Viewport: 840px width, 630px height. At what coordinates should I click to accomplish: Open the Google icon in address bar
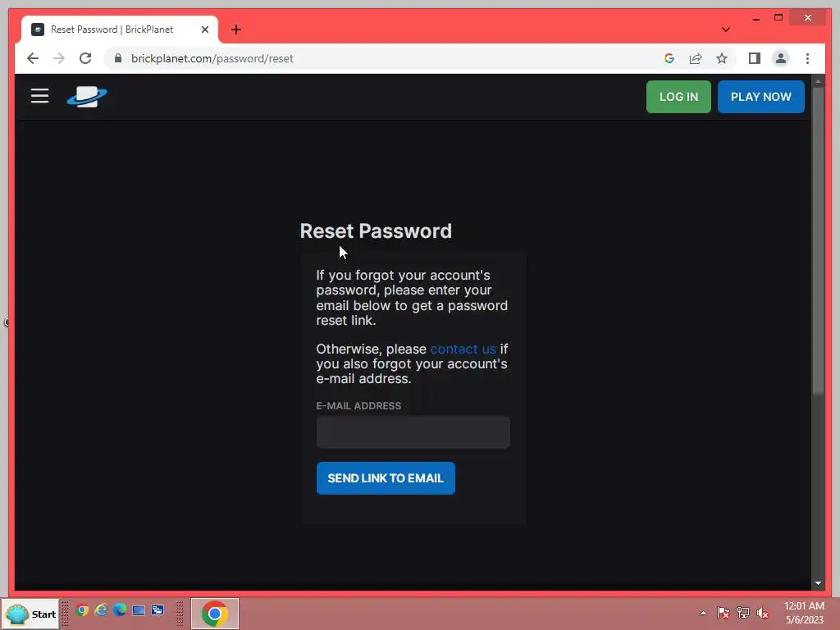pos(669,58)
